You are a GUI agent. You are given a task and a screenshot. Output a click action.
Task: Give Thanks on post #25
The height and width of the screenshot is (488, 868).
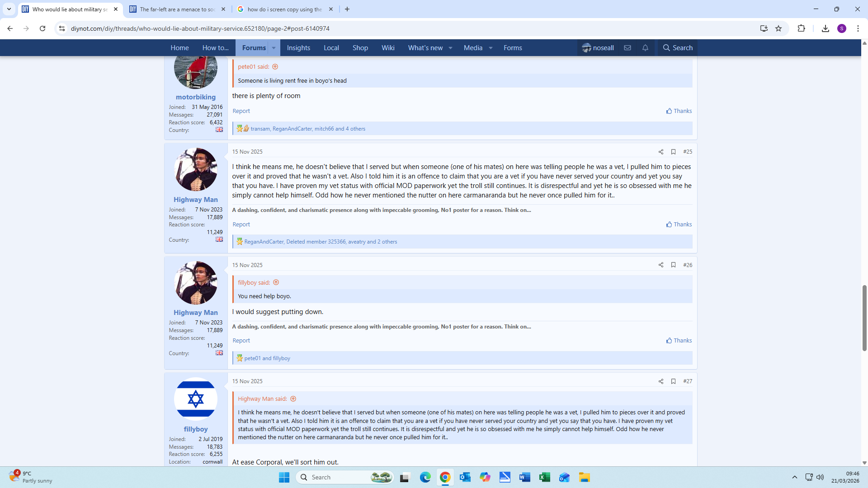[x=679, y=225]
